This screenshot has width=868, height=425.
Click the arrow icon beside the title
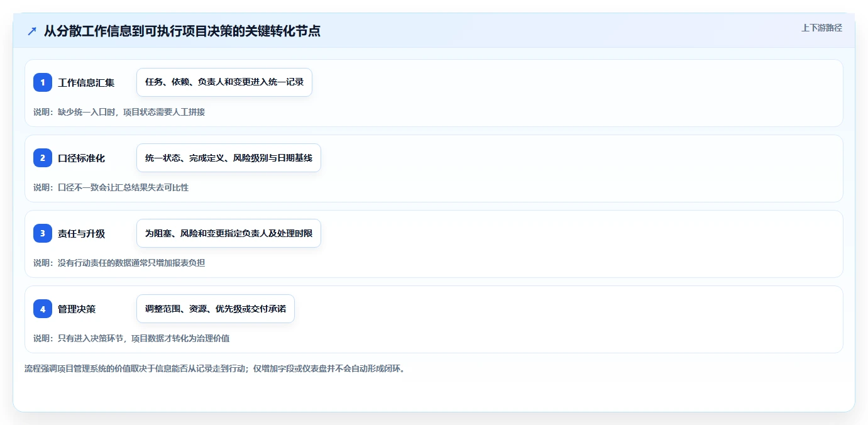pos(32,31)
